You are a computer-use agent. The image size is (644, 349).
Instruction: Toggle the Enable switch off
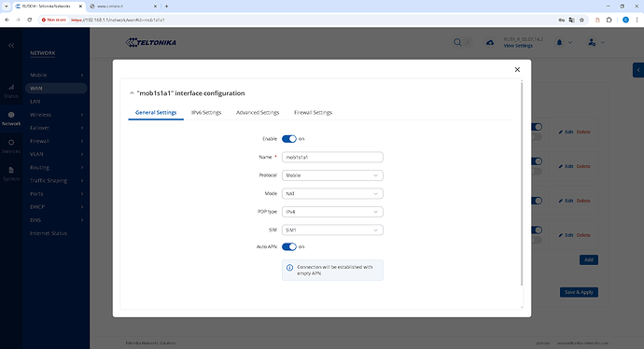click(x=288, y=139)
